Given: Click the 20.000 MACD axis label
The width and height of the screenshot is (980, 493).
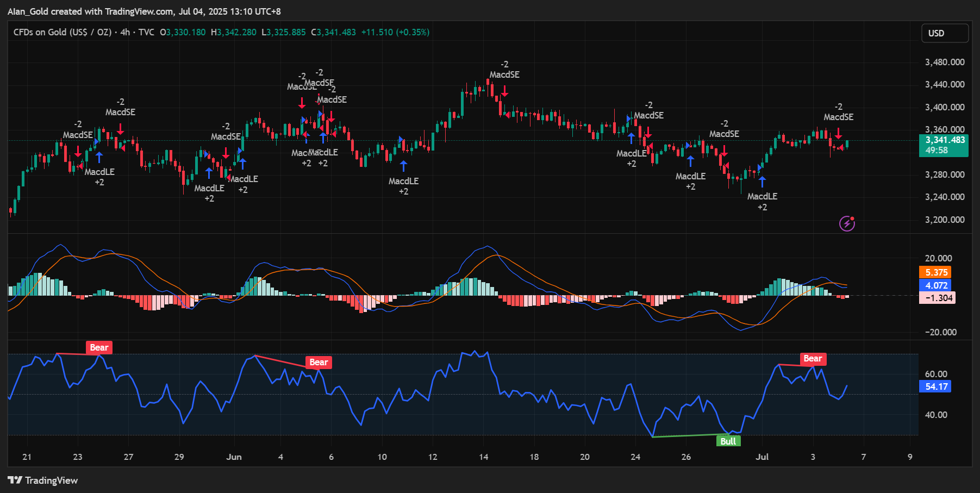Looking at the screenshot, I should 938,258.
